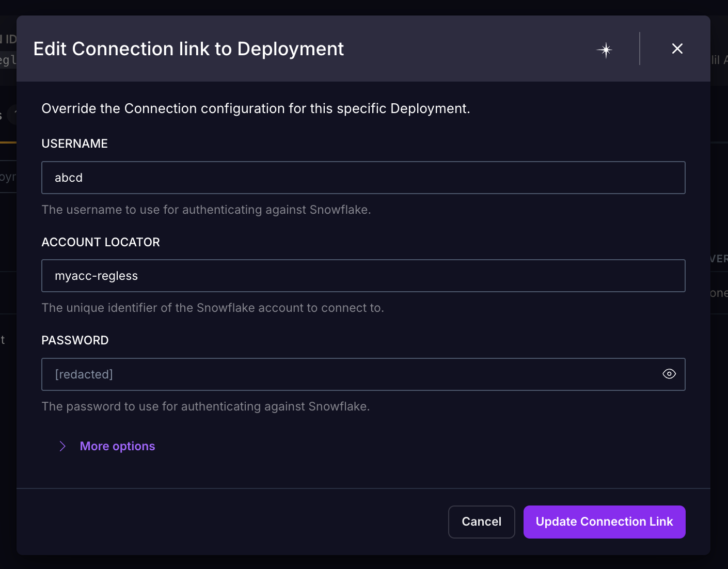Open the More options link
The width and height of the screenshot is (728, 569).
[117, 446]
